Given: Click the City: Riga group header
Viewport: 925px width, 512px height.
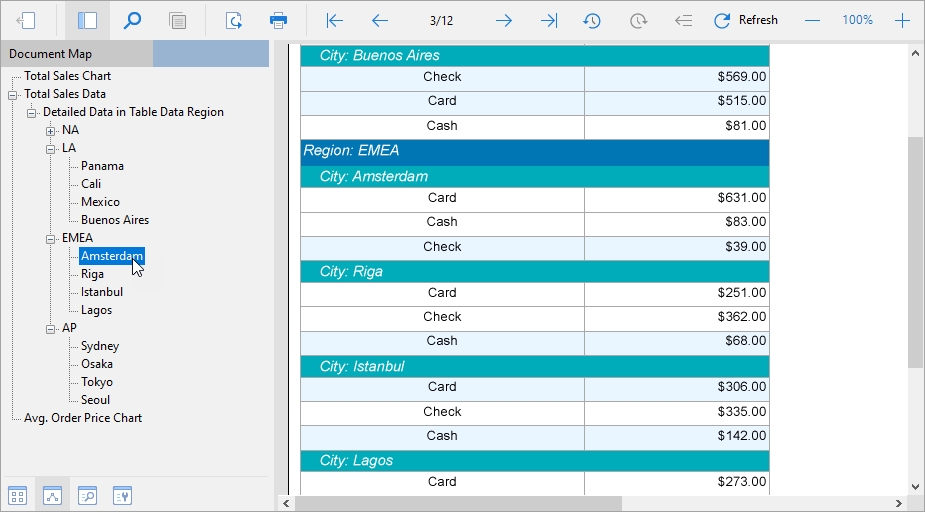Looking at the screenshot, I should pyautogui.click(x=535, y=271).
